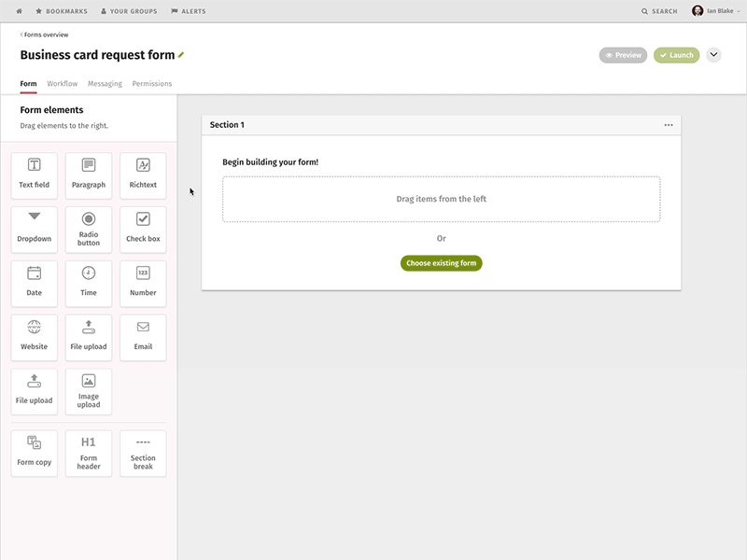Select the Dropdown form element
Viewport: 747px width, 560px height.
tap(34, 230)
